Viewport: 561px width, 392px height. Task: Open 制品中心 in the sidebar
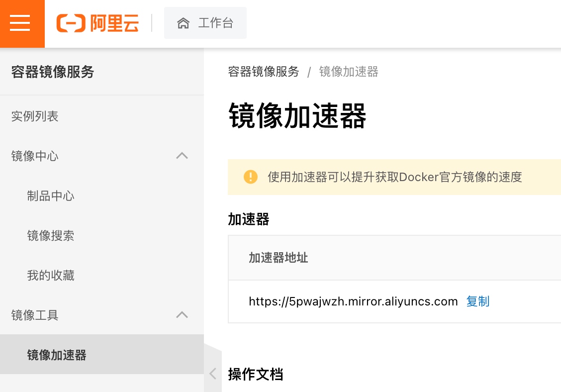coord(51,196)
